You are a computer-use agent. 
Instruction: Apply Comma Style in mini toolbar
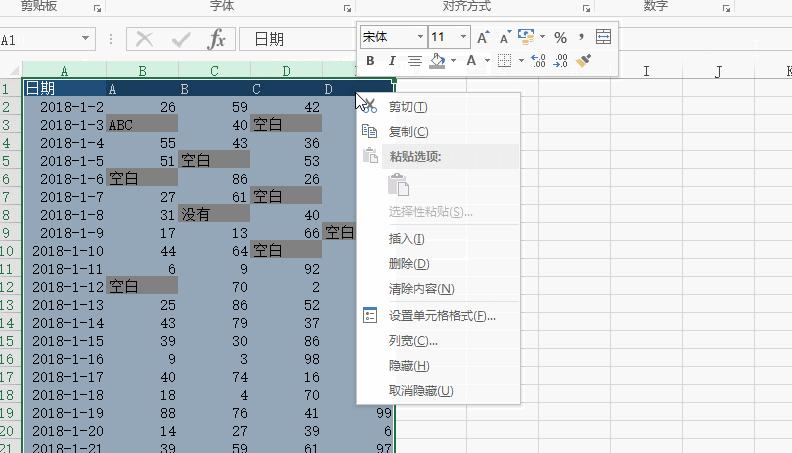(x=581, y=37)
